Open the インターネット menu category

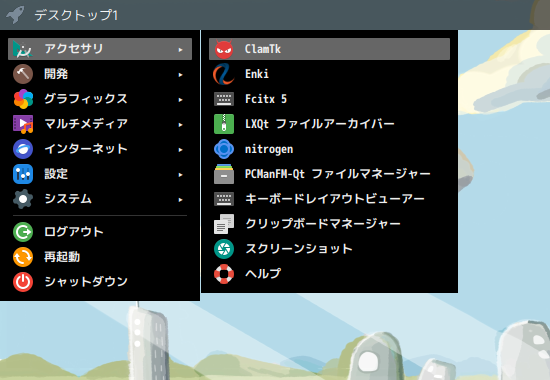click(100, 149)
